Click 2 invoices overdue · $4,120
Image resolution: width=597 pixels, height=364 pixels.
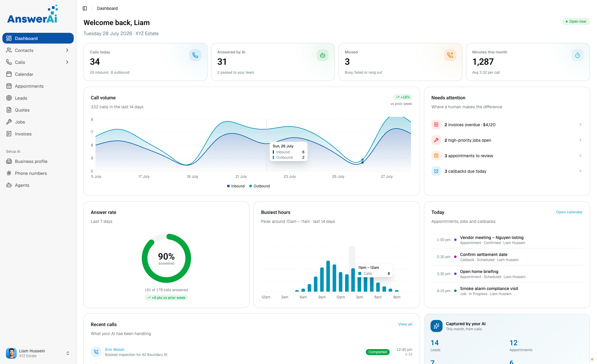470,125
